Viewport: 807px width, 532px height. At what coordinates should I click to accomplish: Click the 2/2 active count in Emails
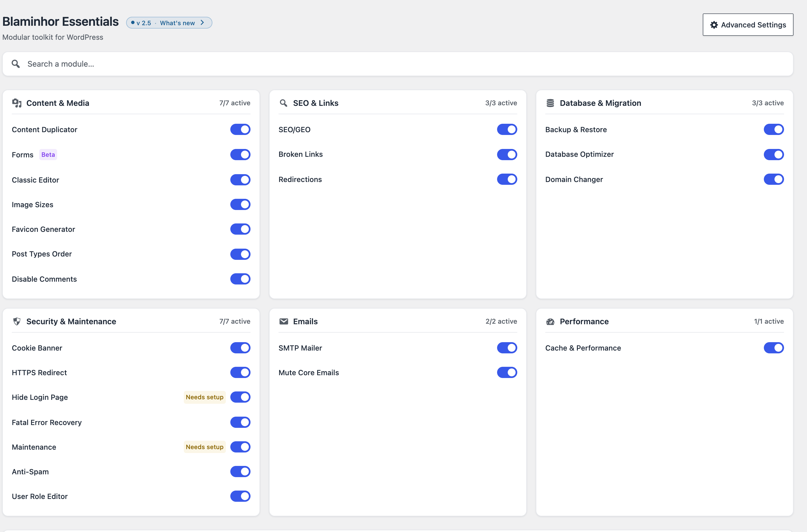click(501, 321)
